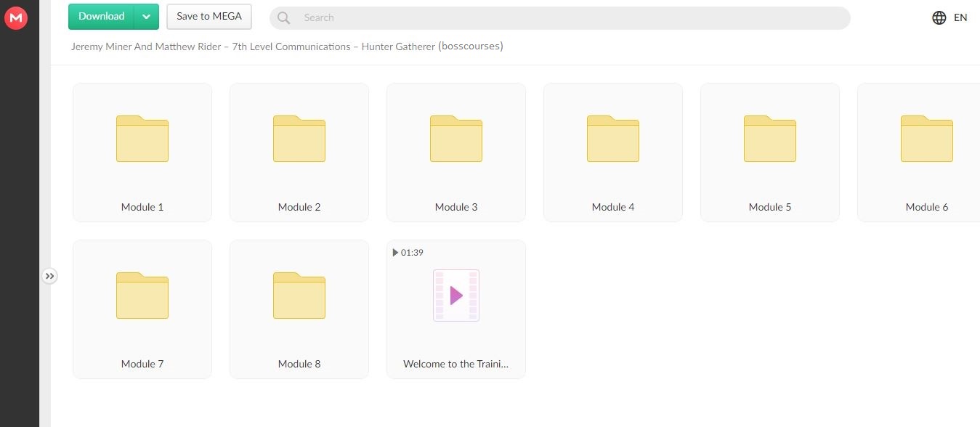This screenshot has width=980, height=427.
Task: Click the 01:39 duration play indicator
Action: [x=408, y=253]
